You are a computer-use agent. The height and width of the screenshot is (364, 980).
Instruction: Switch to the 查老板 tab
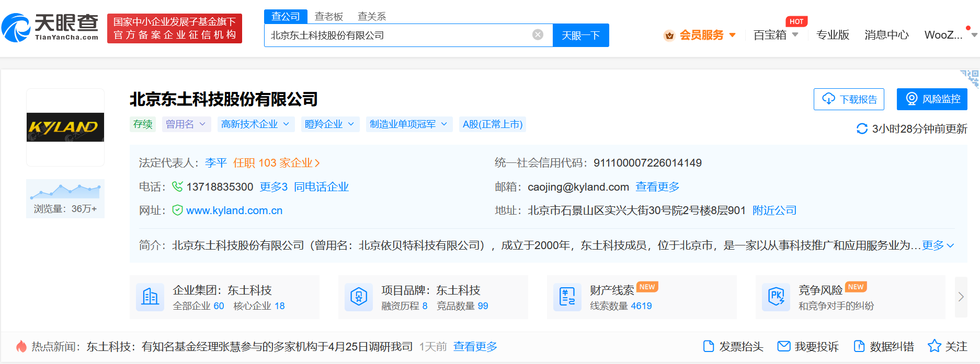coord(329,17)
